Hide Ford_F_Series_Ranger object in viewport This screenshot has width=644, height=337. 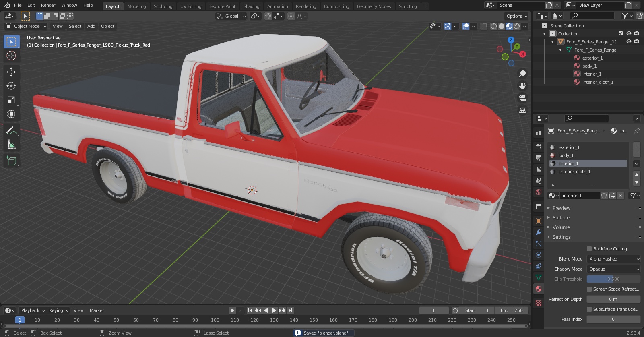point(629,41)
